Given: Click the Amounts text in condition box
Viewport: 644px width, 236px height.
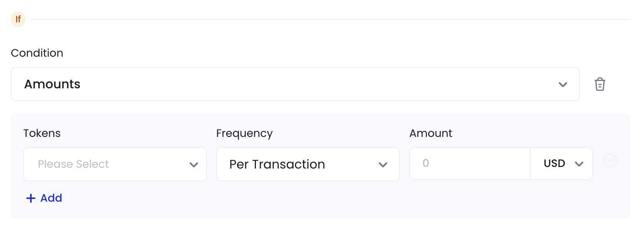Looking at the screenshot, I should [53, 84].
